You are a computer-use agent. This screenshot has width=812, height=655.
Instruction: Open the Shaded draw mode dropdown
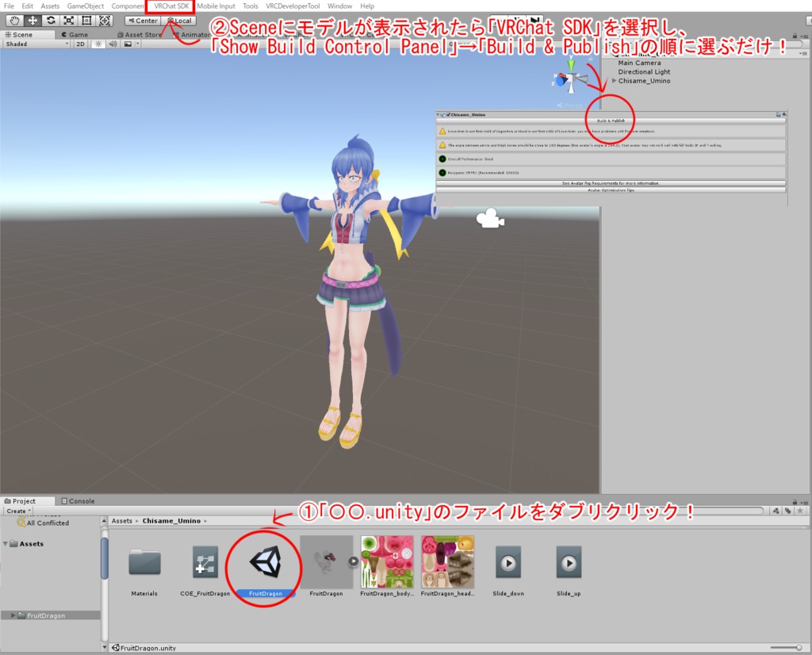coord(36,44)
